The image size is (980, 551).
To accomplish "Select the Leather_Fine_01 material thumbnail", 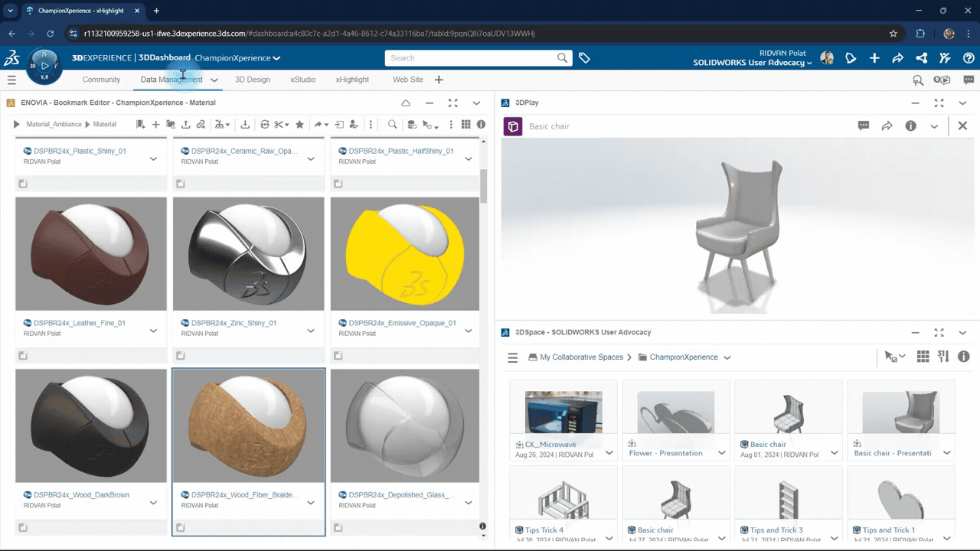I will pyautogui.click(x=91, y=254).
